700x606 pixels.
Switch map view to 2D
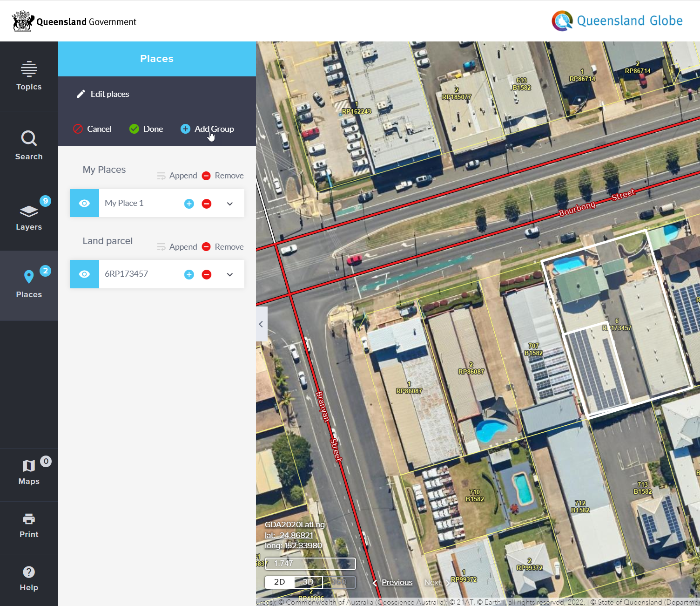[x=280, y=582]
